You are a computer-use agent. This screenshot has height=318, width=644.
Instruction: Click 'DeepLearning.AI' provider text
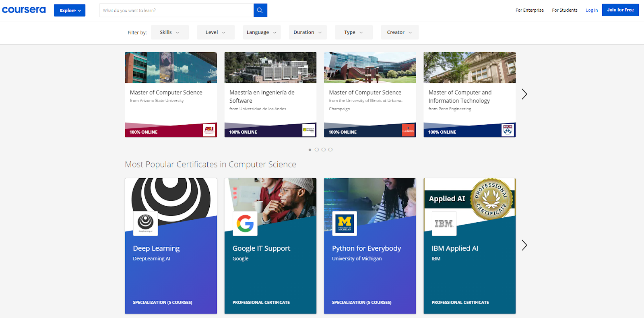(152, 259)
